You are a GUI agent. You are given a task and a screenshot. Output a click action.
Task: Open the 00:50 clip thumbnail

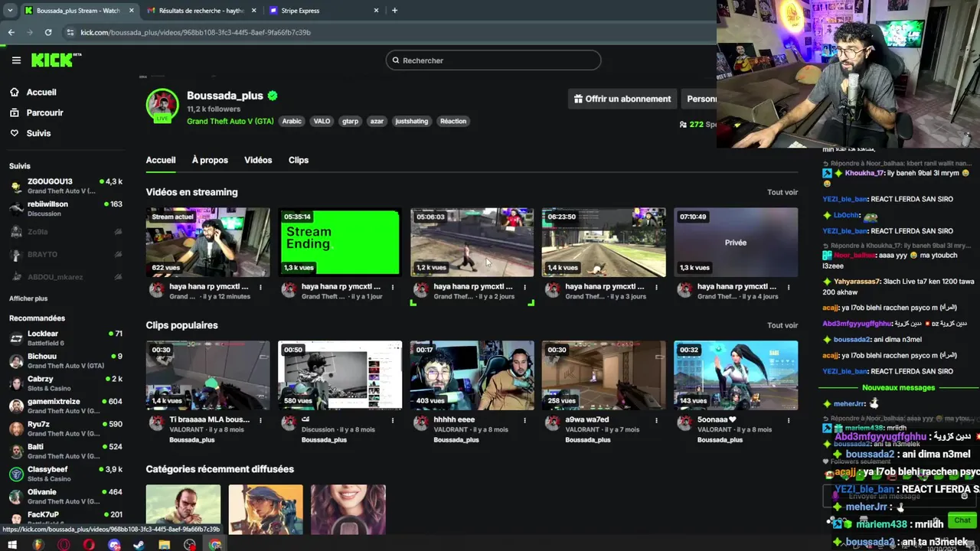(x=340, y=375)
